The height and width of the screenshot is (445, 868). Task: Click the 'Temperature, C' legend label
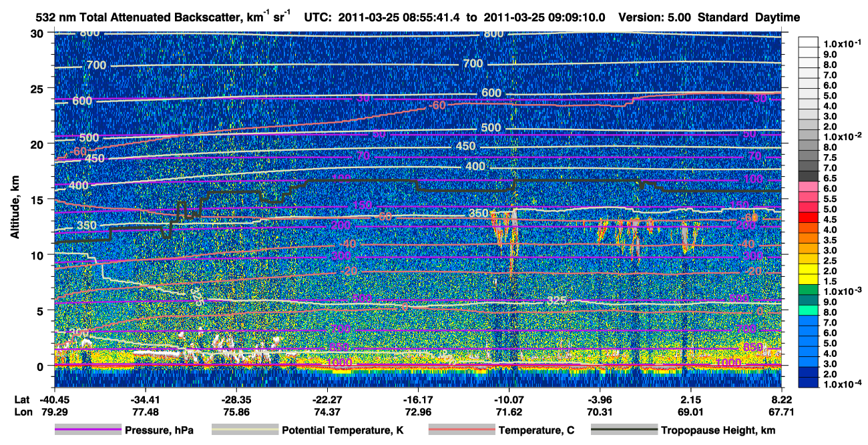[x=536, y=430]
